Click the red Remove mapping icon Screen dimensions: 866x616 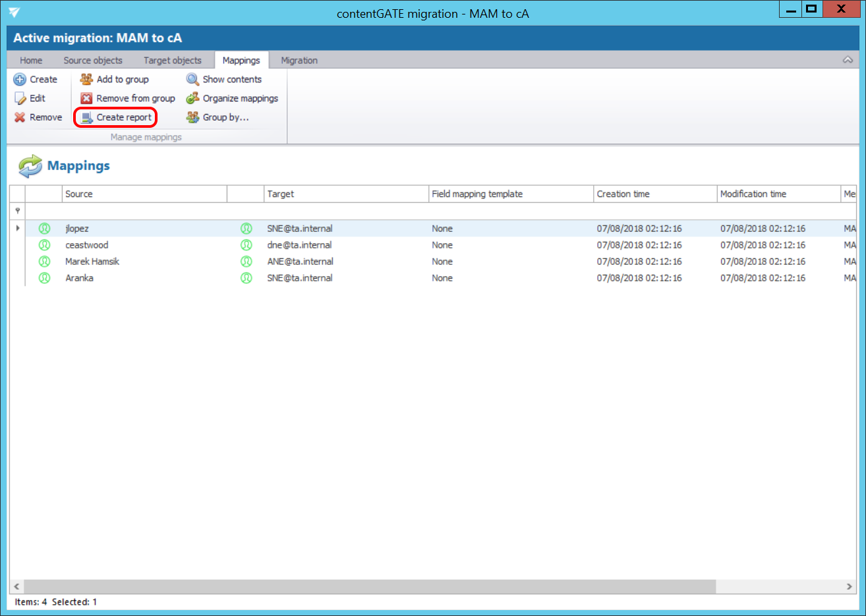[20, 118]
